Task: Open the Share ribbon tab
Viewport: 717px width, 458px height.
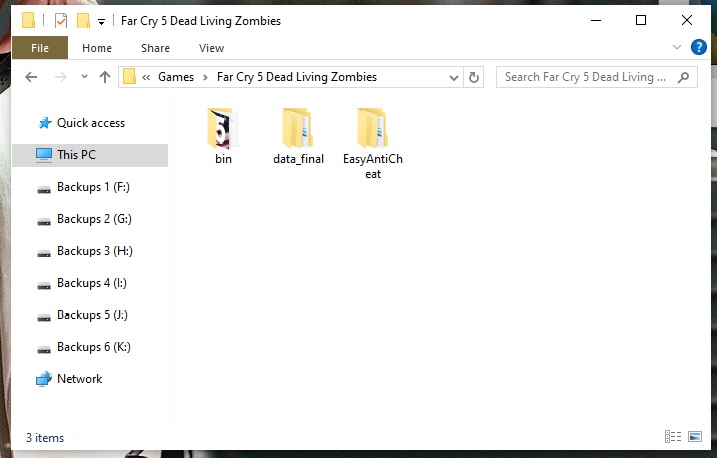Action: (155, 48)
